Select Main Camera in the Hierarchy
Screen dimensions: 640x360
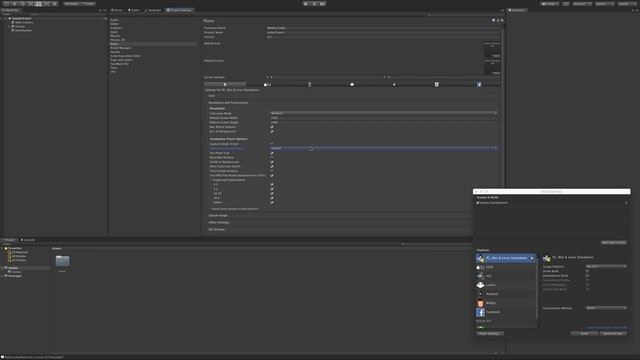coord(24,22)
